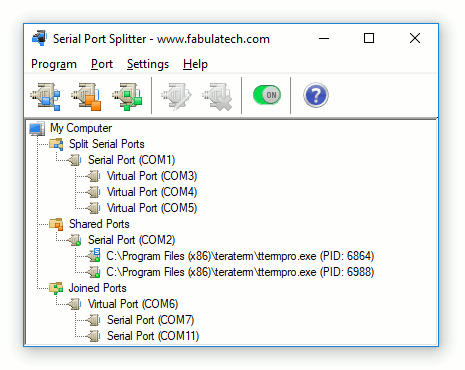Select the My Computer root node
Image resolution: width=465 pixels, height=370 pixels.
point(81,128)
